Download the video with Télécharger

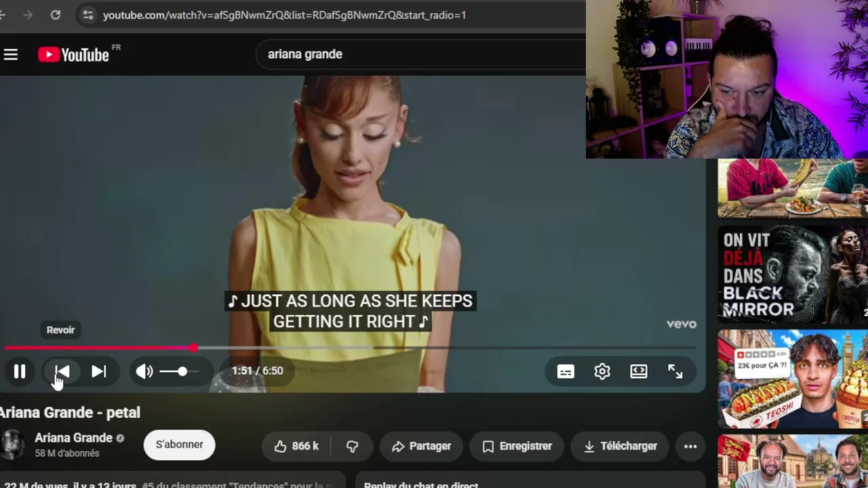pyautogui.click(x=620, y=446)
